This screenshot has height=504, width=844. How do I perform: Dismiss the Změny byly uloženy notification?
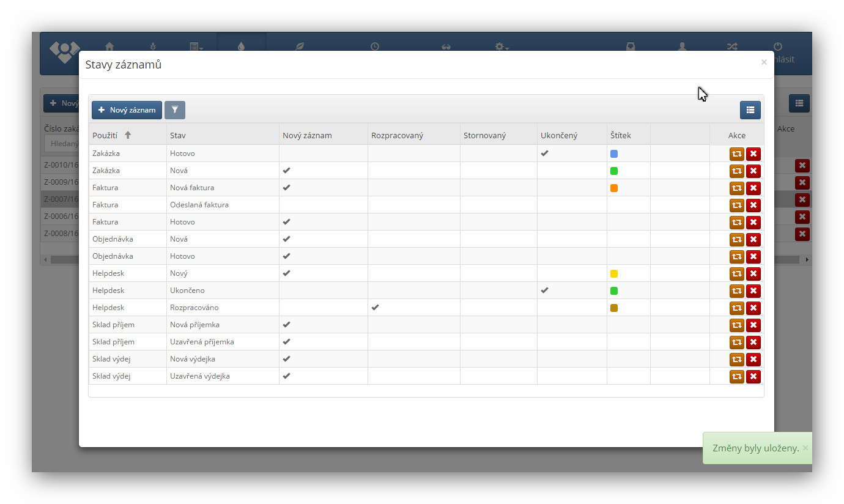pos(805,448)
